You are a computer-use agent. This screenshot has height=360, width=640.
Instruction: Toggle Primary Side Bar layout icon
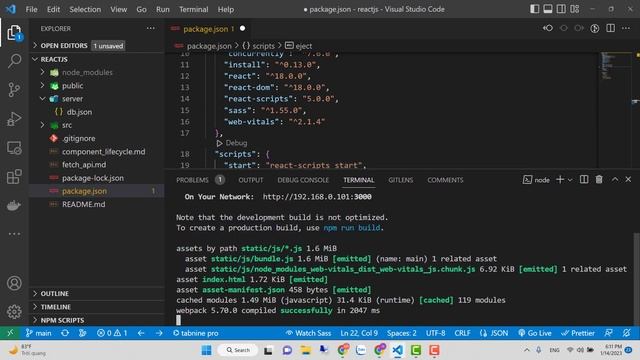534,9
